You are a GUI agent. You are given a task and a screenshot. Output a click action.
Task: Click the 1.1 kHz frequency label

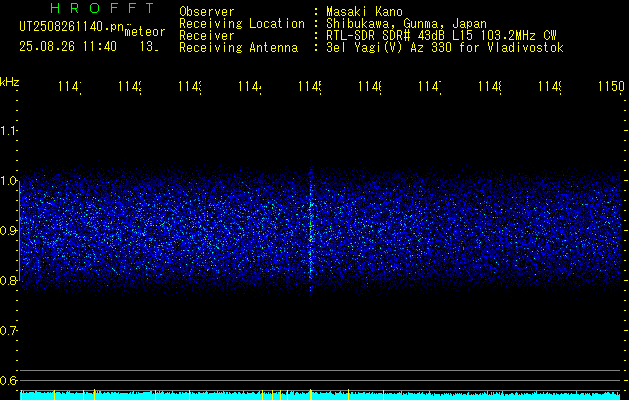8,130
